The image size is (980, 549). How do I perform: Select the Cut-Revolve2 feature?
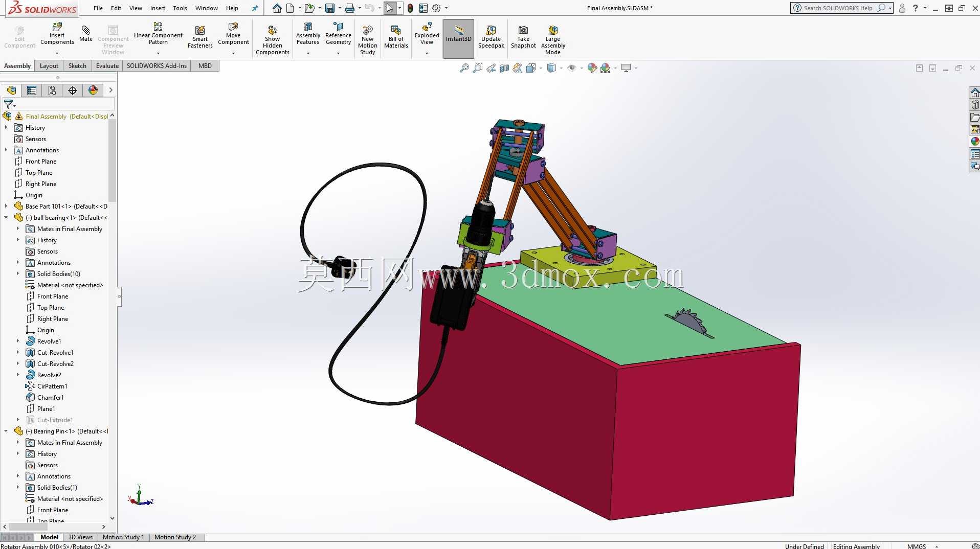pyautogui.click(x=55, y=364)
